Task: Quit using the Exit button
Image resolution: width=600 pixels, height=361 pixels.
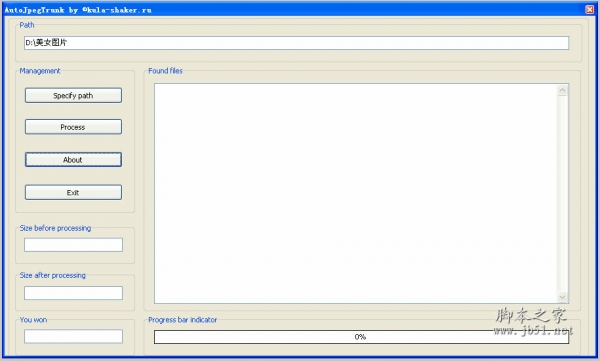Action: (x=73, y=192)
